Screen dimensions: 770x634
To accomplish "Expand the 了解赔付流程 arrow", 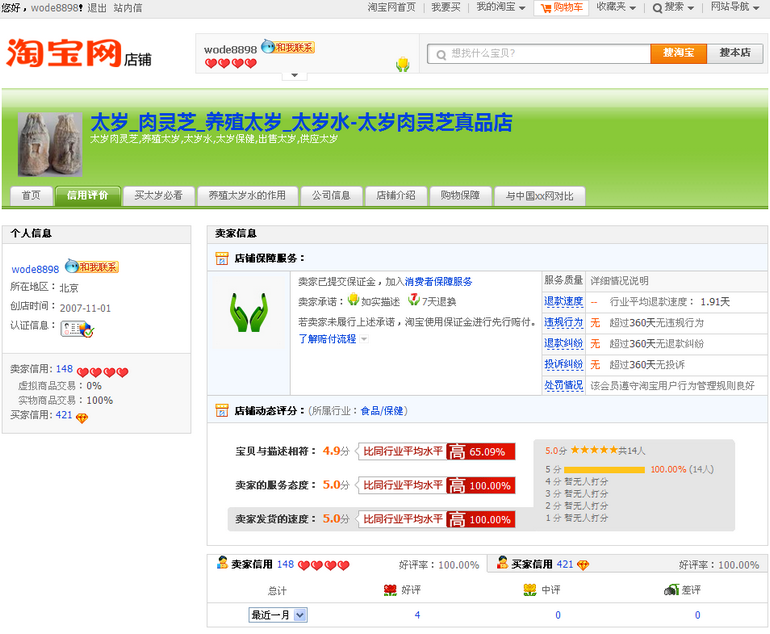I will pos(364,339).
